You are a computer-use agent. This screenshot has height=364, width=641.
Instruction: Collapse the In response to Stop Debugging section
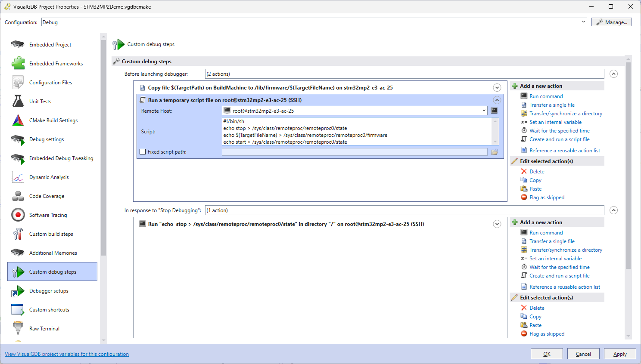point(614,210)
